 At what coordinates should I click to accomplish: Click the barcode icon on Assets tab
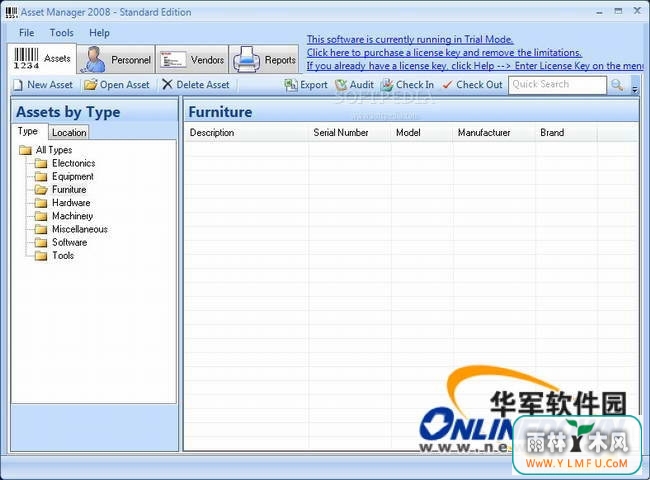point(27,58)
